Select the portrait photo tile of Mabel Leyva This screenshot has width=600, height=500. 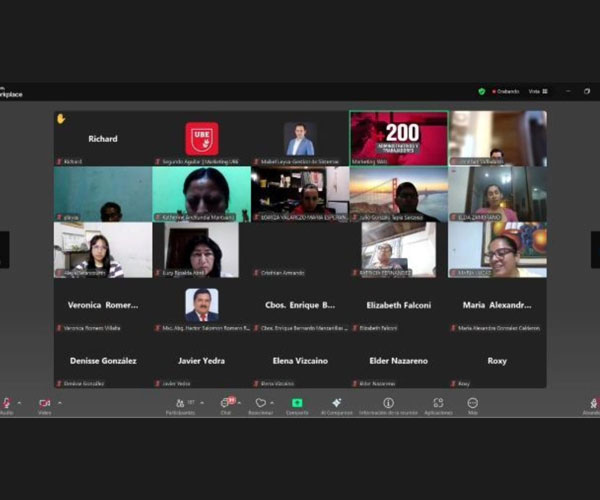[300, 138]
